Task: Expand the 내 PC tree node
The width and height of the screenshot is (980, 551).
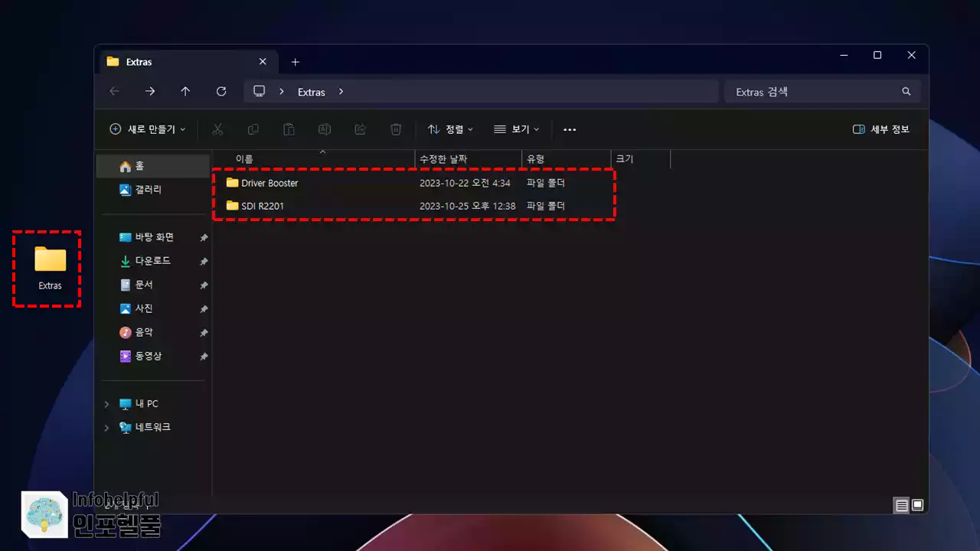Action: pyautogui.click(x=106, y=403)
